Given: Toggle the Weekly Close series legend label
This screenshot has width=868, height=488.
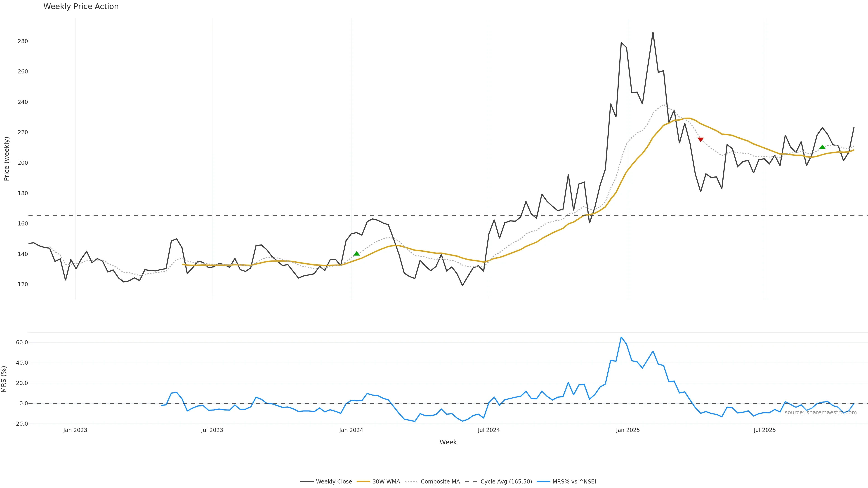Looking at the screenshot, I should pyautogui.click(x=334, y=482).
